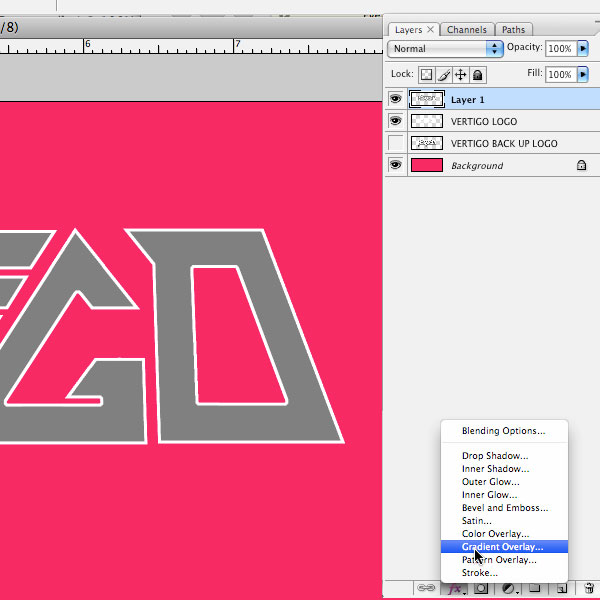This screenshot has height=600, width=600.
Task: Toggle lock position icon
Action: tap(461, 75)
